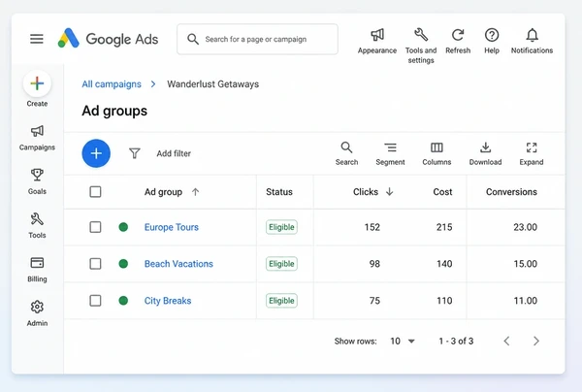Click Eligible badge for Beach Vacations
This screenshot has width=582, height=392.
281,264
